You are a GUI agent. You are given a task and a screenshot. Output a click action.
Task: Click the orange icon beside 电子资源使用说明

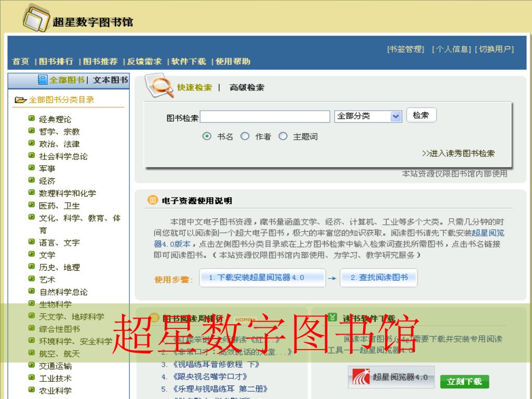[153, 200]
